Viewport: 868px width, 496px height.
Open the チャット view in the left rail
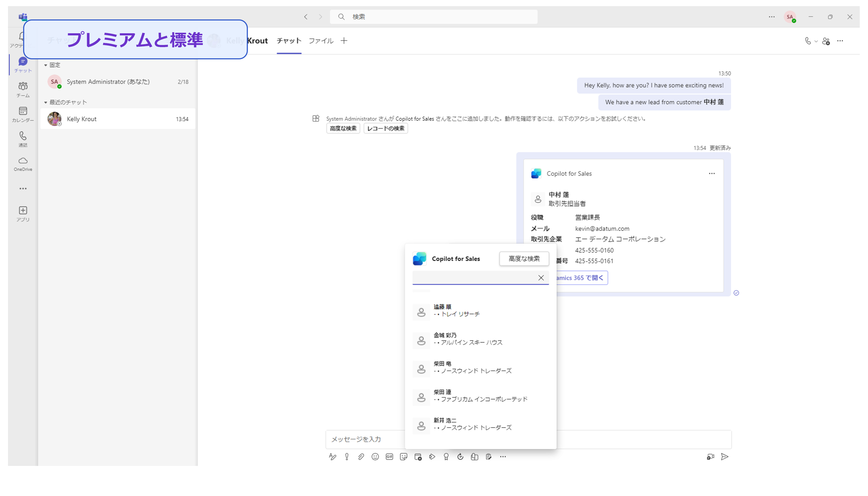[x=23, y=65]
